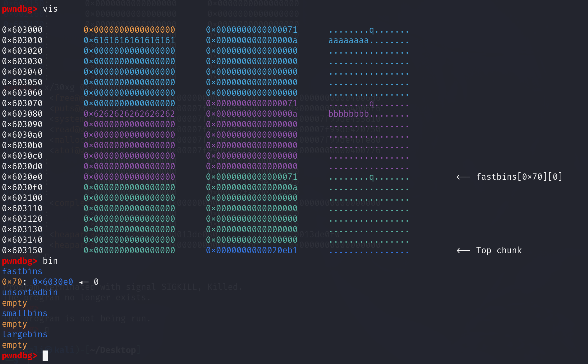Click the value 0x000000000000000a on row 0x603010
588x364 pixels.
click(252, 40)
